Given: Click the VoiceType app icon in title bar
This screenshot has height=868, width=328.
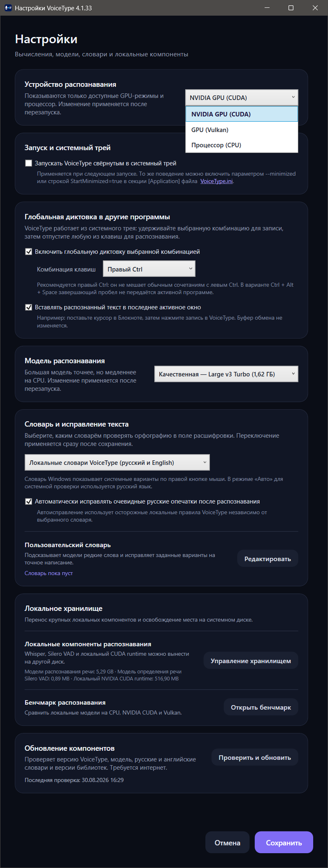Looking at the screenshot, I should click(8, 8).
